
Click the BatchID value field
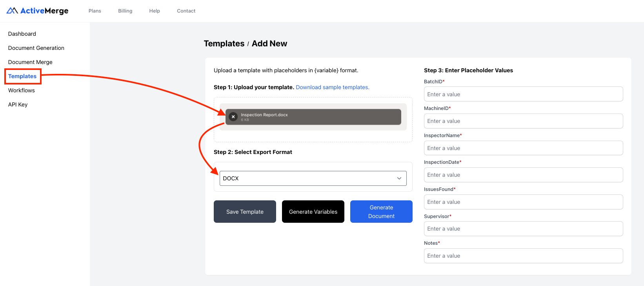[523, 94]
